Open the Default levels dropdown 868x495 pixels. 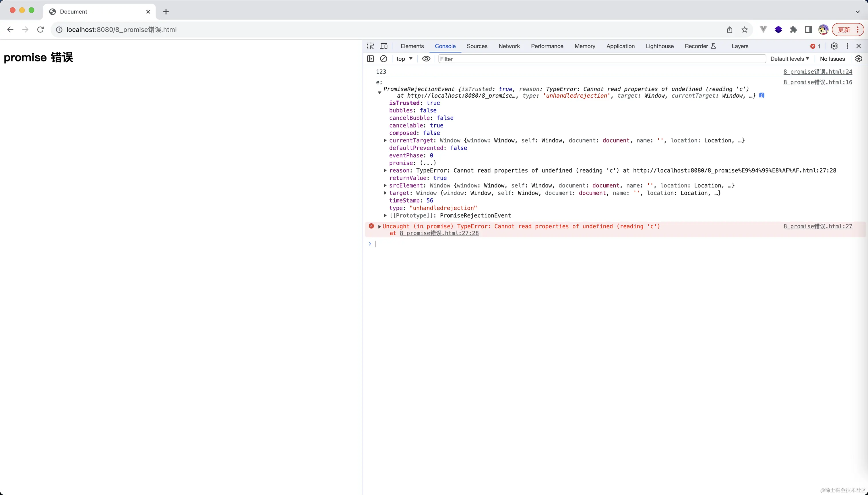[789, 59]
